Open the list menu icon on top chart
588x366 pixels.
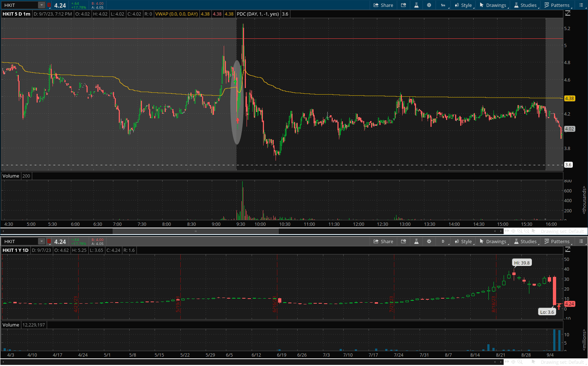581,5
